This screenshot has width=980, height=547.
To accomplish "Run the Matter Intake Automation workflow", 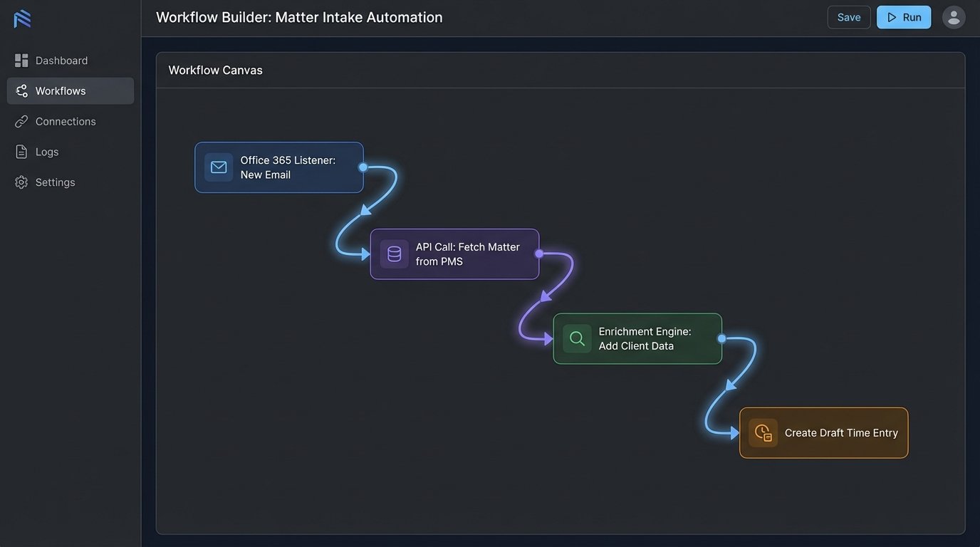I will click(904, 16).
